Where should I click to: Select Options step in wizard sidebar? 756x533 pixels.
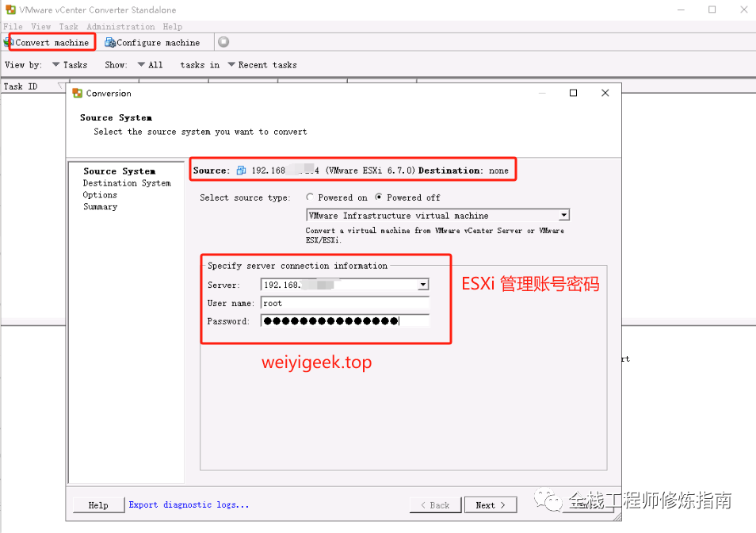pyautogui.click(x=100, y=195)
